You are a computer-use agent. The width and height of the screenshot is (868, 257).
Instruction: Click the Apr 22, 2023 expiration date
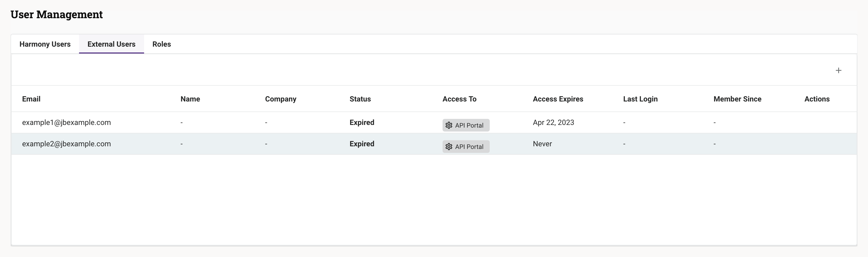553,122
